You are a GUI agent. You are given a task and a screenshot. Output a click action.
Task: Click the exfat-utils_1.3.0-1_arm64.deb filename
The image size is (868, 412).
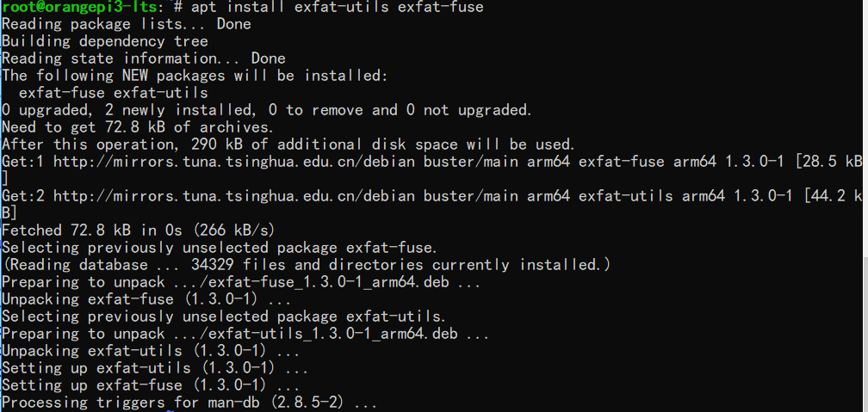click(x=323, y=334)
